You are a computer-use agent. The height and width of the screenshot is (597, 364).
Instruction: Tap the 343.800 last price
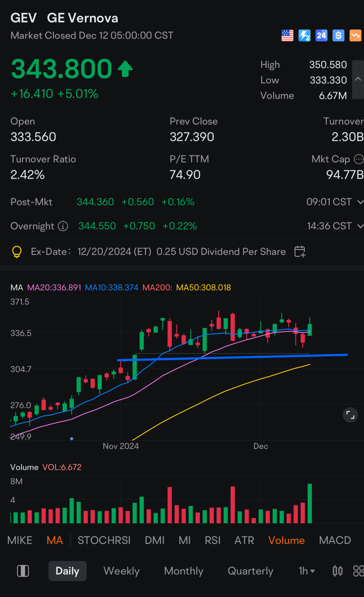[x=62, y=69]
